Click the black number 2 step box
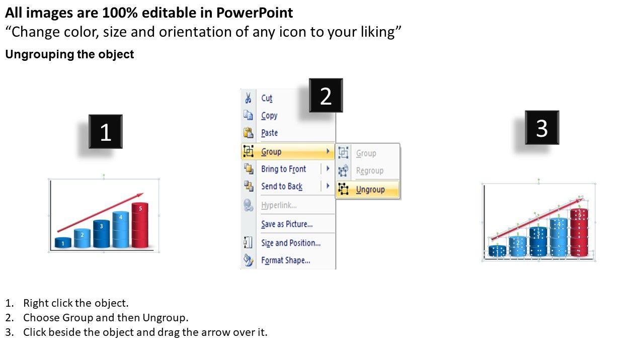The height and width of the screenshot is (362, 644). 326,96
